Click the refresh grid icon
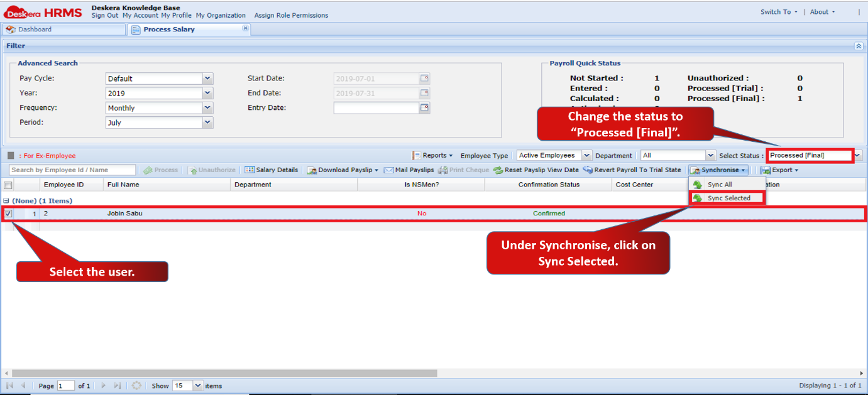Image resolution: width=868 pixels, height=395 pixels. 136,385
